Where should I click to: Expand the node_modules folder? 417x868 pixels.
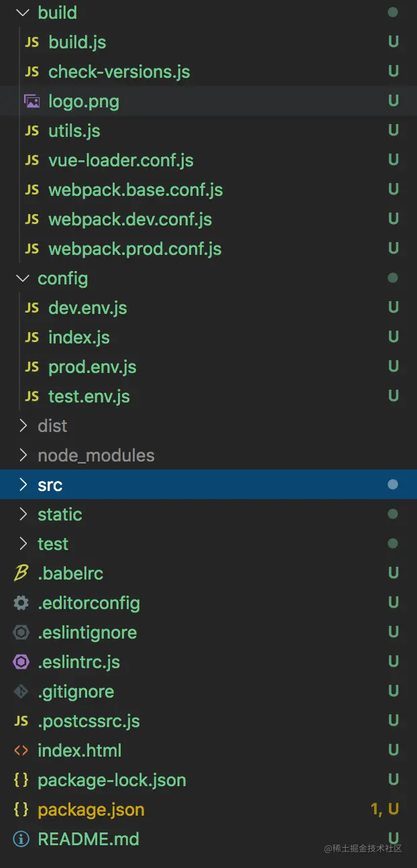tap(23, 455)
